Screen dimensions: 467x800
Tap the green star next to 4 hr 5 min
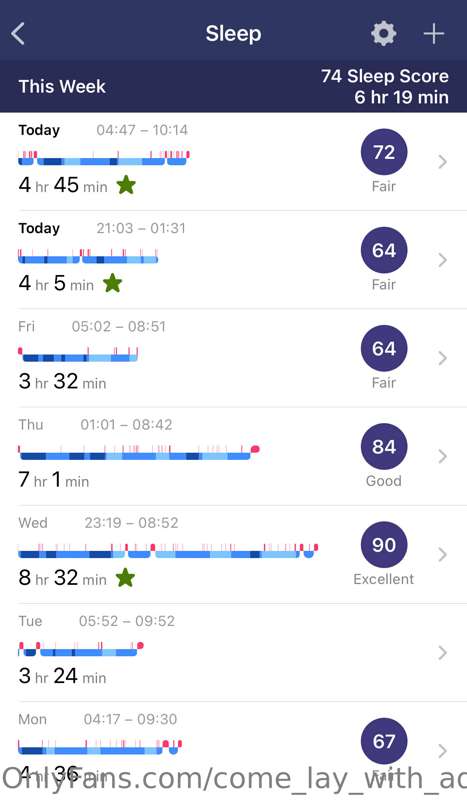click(112, 283)
